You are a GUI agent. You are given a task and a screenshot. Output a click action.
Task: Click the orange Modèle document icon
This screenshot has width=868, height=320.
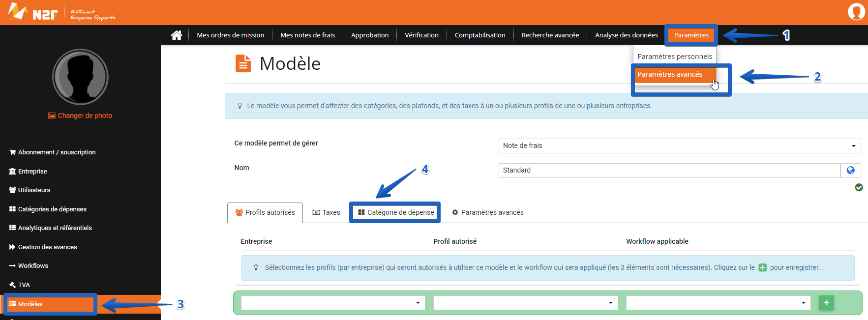(243, 63)
